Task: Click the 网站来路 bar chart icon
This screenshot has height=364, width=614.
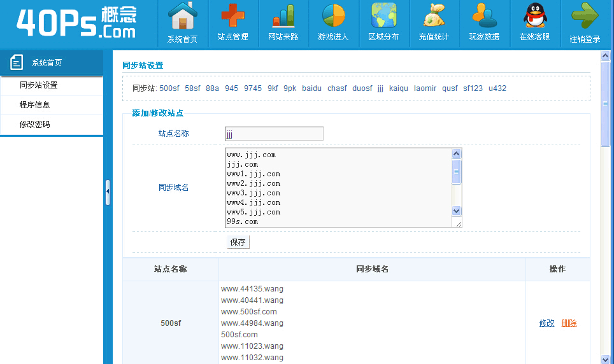Action: pos(283,17)
